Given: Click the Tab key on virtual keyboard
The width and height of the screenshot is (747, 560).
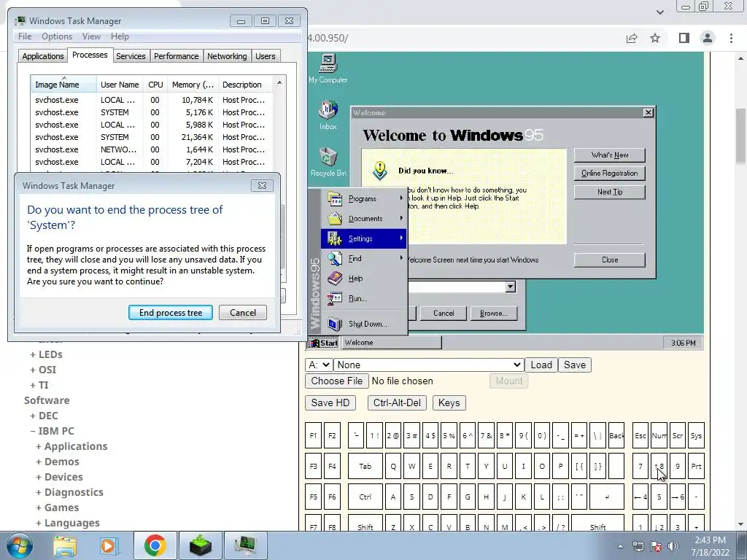Looking at the screenshot, I should tap(365, 466).
